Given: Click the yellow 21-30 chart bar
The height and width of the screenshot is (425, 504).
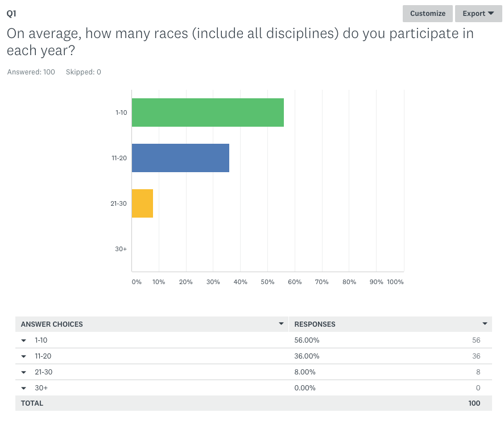Looking at the screenshot, I should tap(142, 203).
